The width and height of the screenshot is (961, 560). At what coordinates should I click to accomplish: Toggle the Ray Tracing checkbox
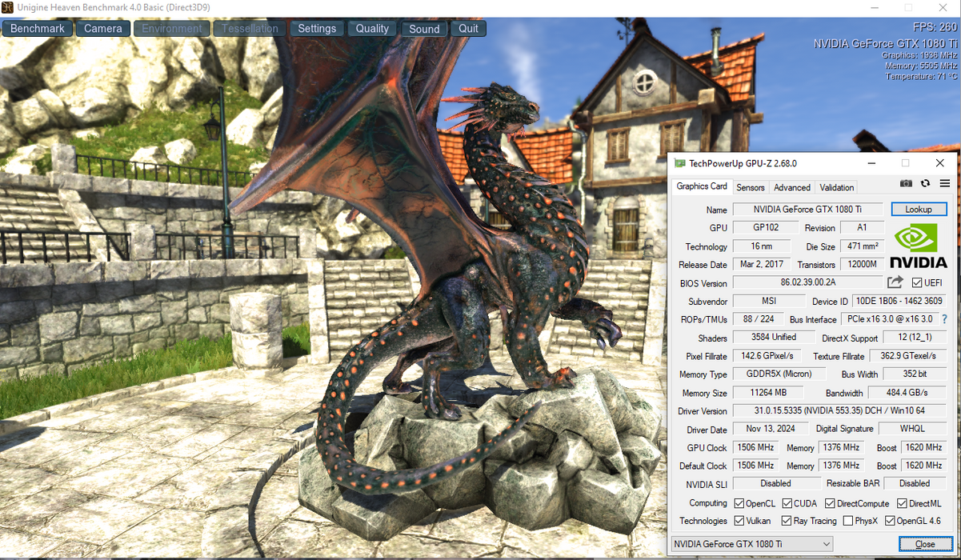pos(787,521)
